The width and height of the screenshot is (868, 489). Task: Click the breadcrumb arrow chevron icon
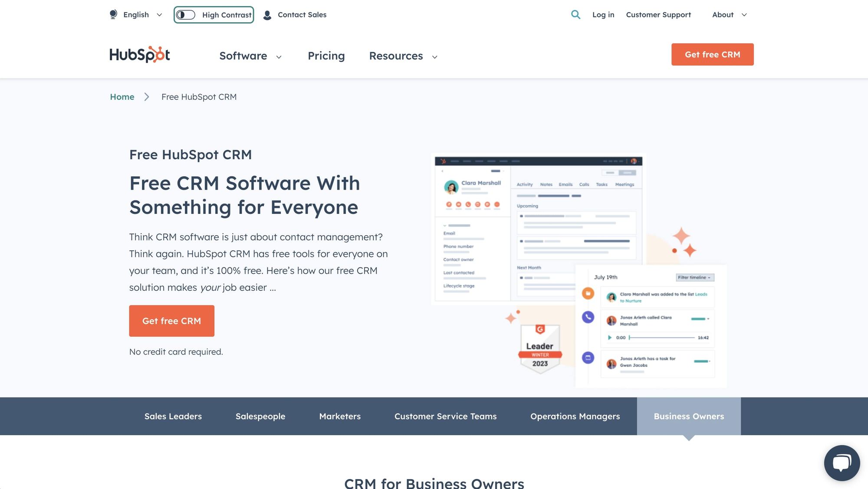(148, 96)
